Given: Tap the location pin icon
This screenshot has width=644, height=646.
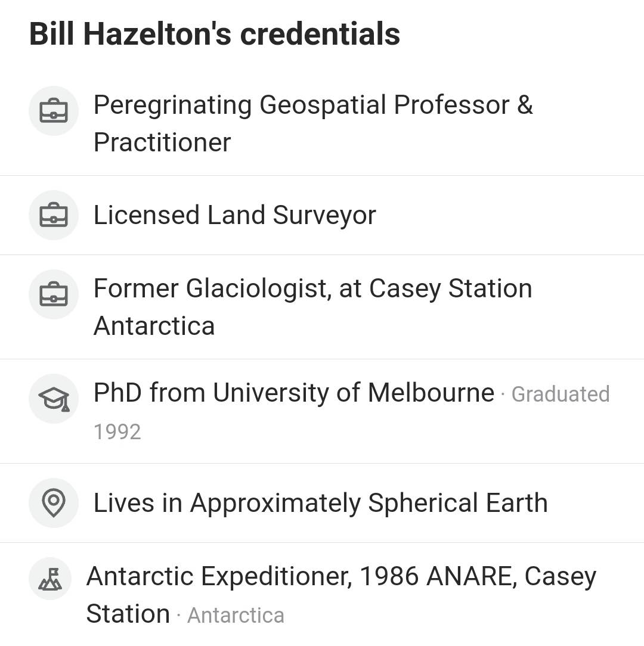Looking at the screenshot, I should pos(54,503).
